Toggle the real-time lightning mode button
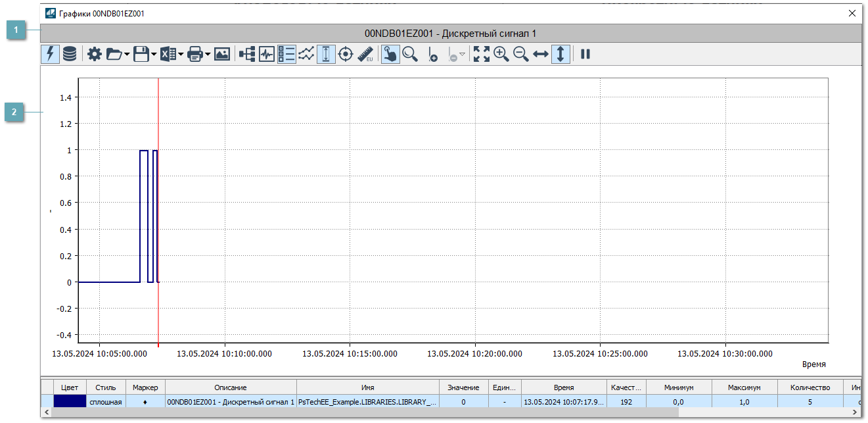Image resolution: width=868 pixels, height=423 pixels. [x=50, y=55]
